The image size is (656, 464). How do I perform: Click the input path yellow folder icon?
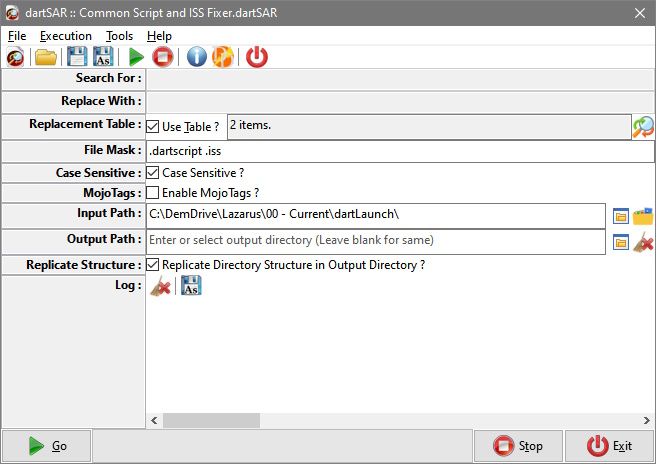click(643, 216)
